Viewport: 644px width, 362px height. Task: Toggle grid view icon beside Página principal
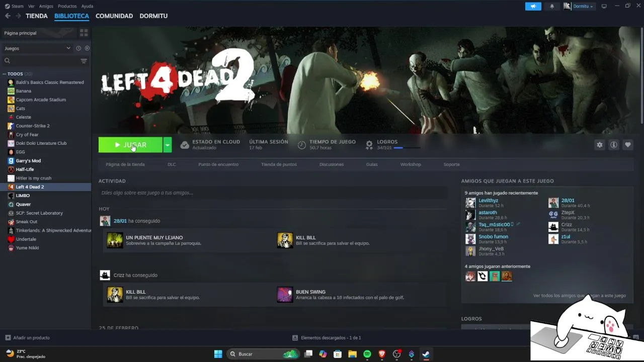click(84, 33)
